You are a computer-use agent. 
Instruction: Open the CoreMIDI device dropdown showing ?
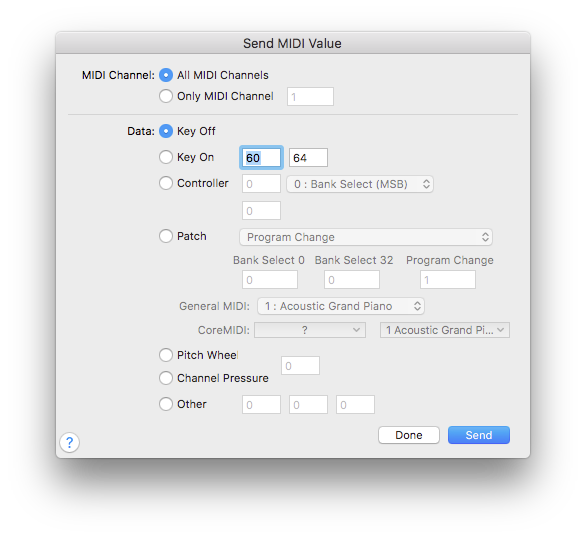[310, 330]
